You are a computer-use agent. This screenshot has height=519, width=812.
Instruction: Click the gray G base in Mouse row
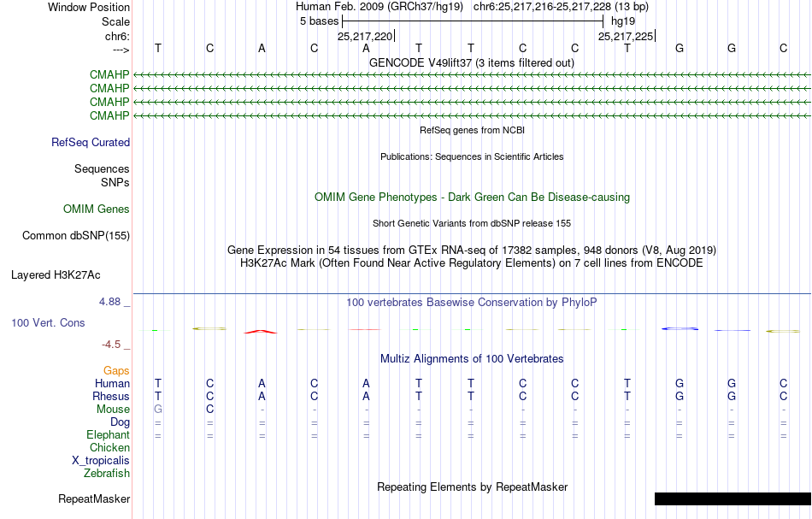tap(158, 410)
